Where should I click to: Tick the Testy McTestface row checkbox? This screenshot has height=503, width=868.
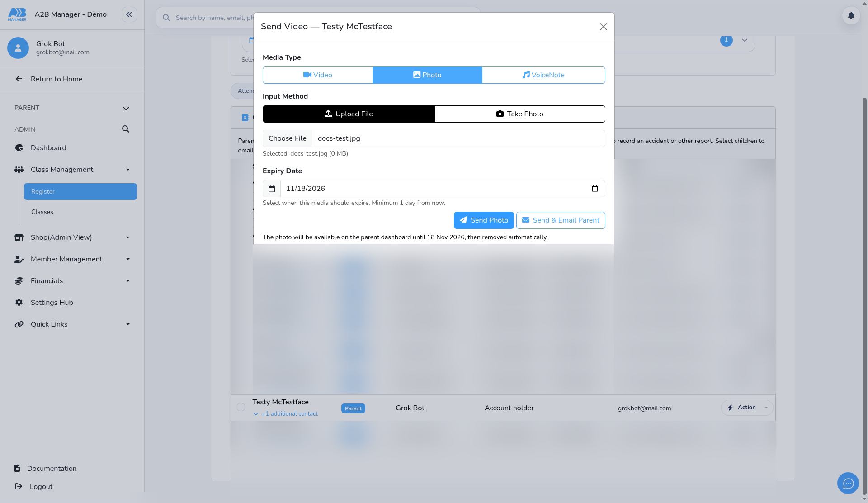point(241,407)
